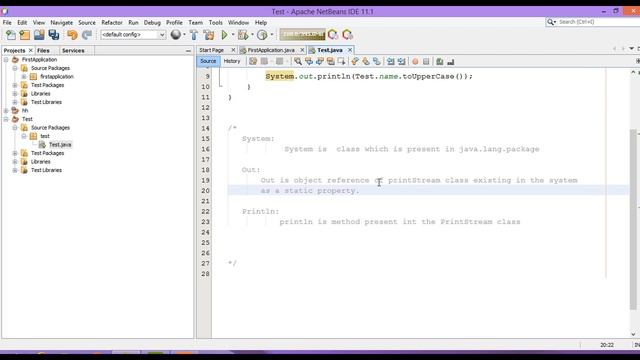Close the Start Page tab

[233, 50]
